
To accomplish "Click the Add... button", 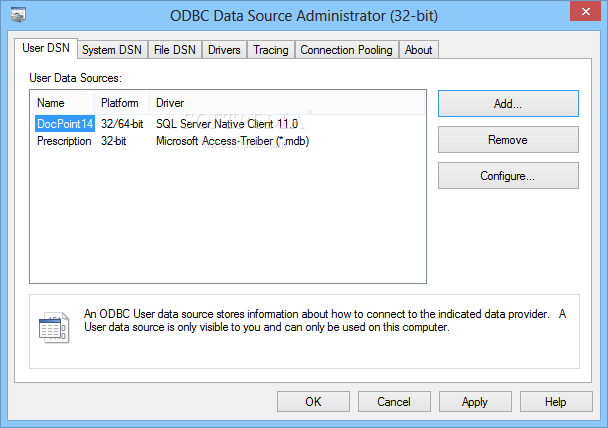I will click(508, 104).
